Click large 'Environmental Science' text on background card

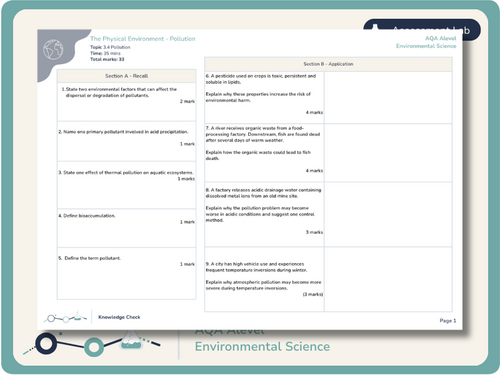263,347
